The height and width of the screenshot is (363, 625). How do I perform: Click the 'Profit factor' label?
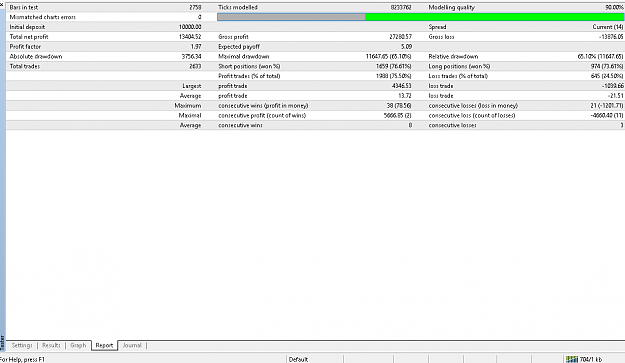pos(25,47)
